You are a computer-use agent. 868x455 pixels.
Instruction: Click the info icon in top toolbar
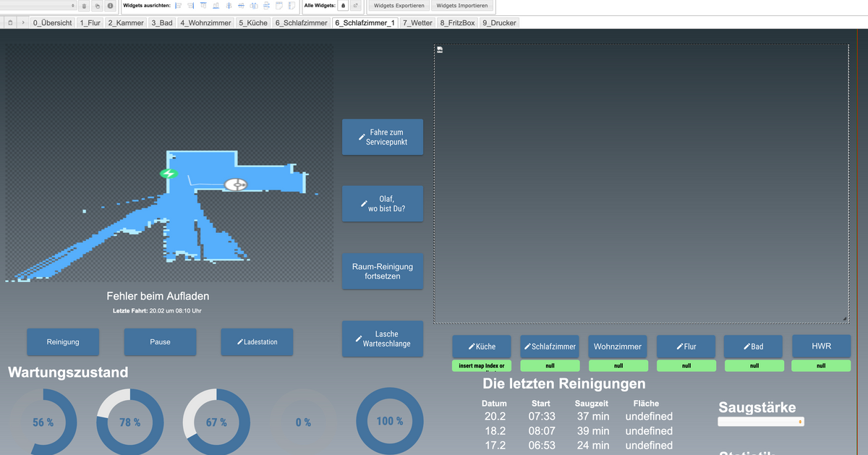point(110,6)
